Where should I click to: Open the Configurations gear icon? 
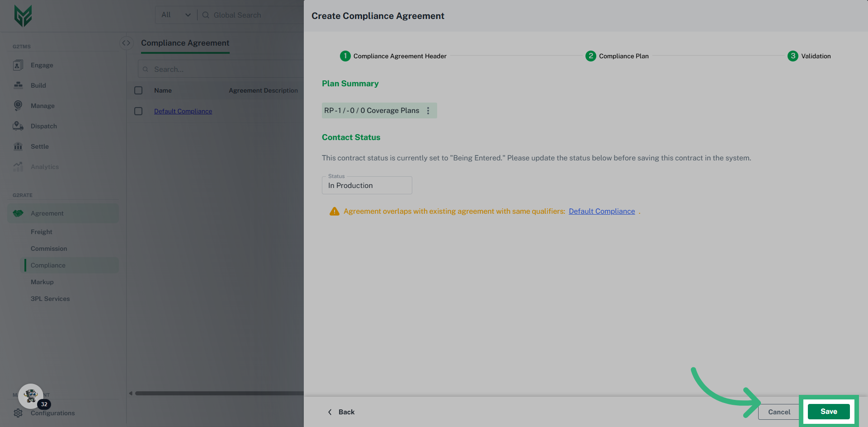(18, 413)
